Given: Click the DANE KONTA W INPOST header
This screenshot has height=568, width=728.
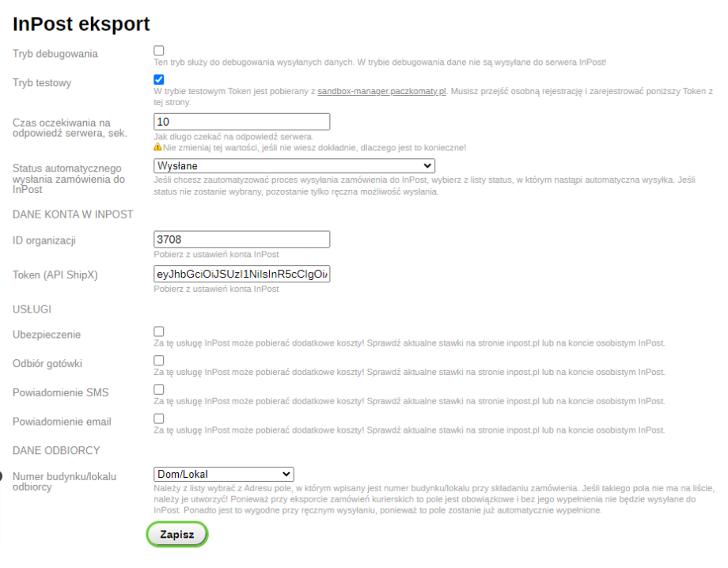Looking at the screenshot, I should 73,214.
